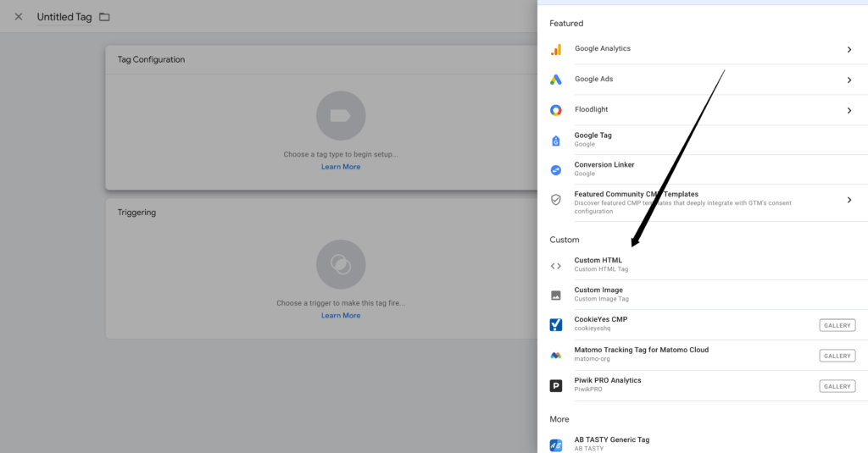Expand Google Analytics tag options chevron

(849, 50)
